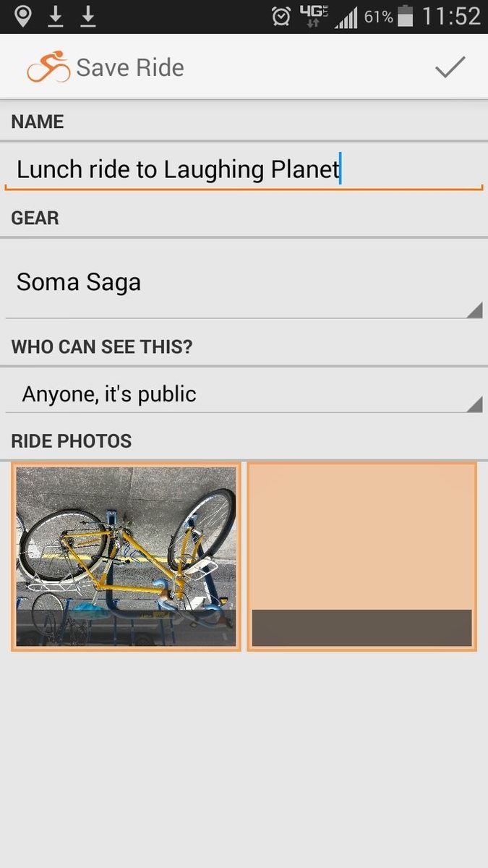Tap the orange cyclist app icon
Image resolution: width=488 pixels, height=868 pixels.
pos(48,67)
